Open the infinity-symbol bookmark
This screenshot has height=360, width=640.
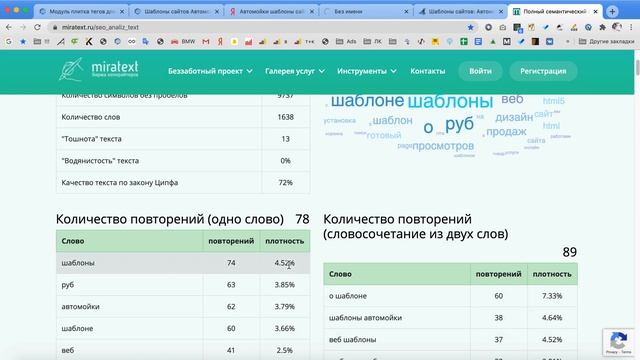(x=131, y=42)
